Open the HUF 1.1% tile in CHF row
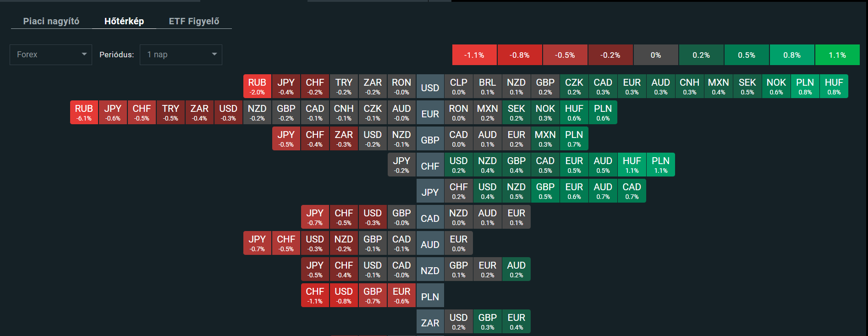868x336 pixels. click(x=632, y=165)
